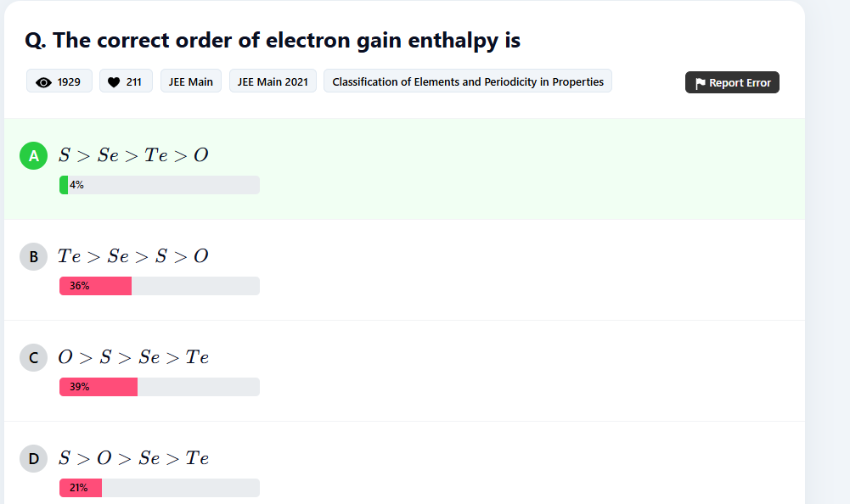Click the answer text S > O > Se > Te
The image size is (850, 504).
(x=133, y=458)
